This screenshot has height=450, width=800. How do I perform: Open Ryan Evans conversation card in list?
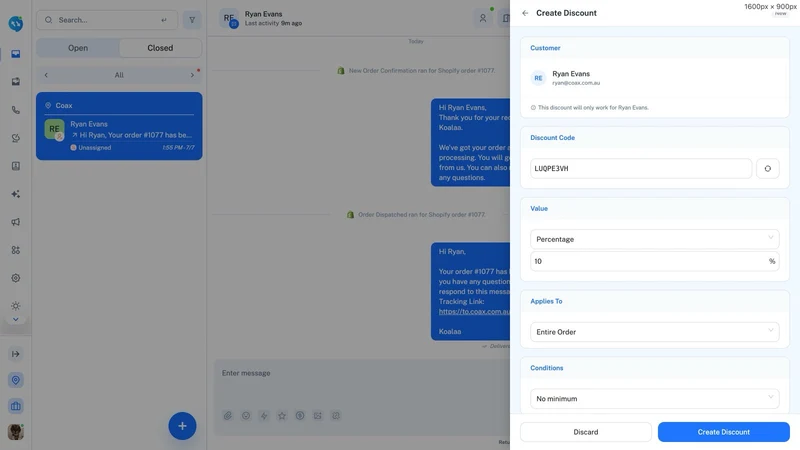click(119, 126)
